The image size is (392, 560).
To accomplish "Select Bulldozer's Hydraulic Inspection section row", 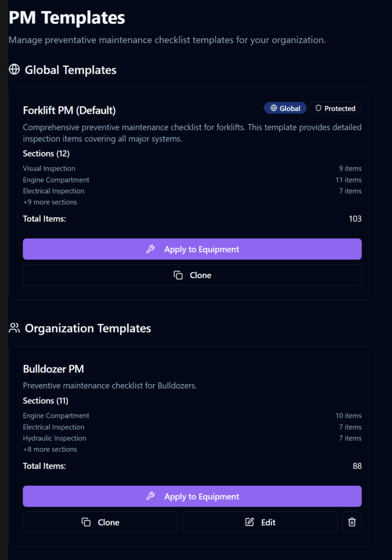I will 55,438.
